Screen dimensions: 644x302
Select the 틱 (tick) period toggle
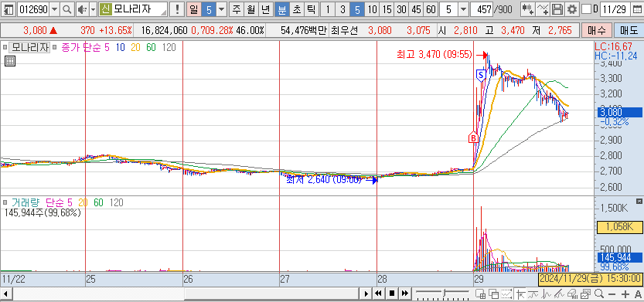click(311, 9)
